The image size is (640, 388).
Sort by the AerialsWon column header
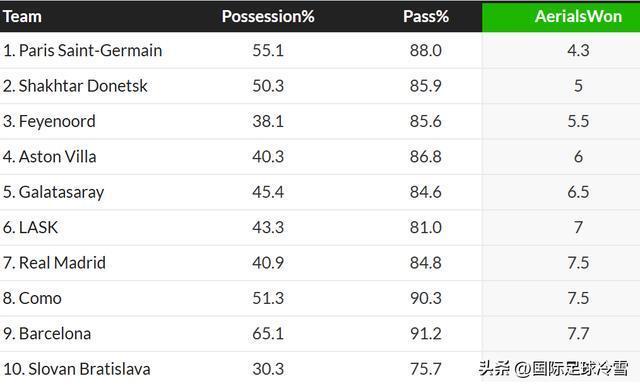point(578,16)
